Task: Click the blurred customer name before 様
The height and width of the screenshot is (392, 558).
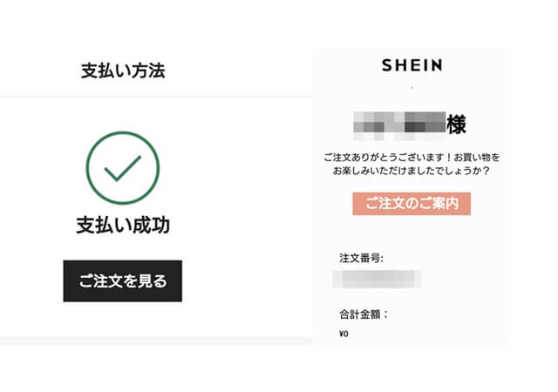Action: click(x=399, y=125)
